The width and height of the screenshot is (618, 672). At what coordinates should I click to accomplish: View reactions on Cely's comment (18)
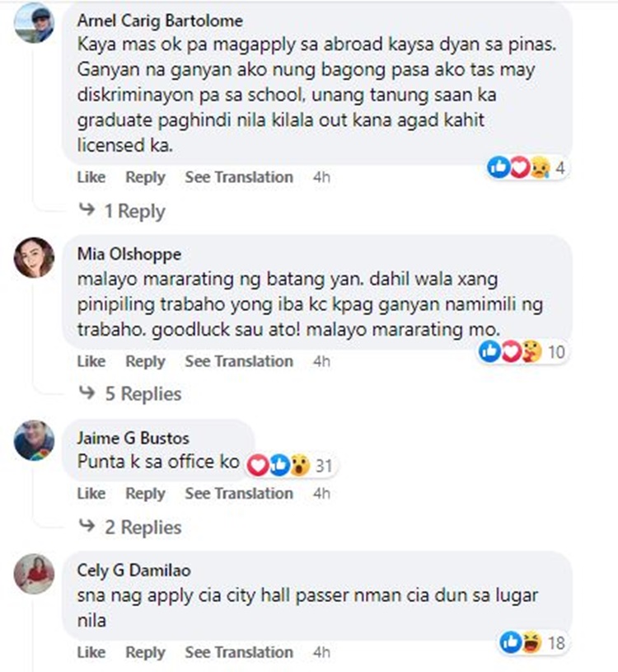533,642
